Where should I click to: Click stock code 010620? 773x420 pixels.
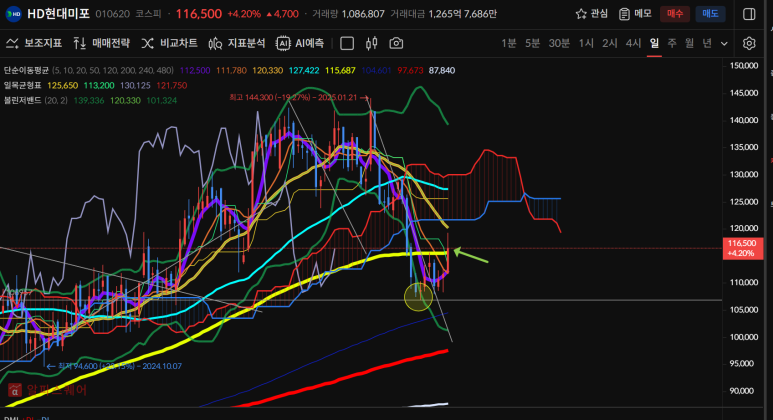112,14
